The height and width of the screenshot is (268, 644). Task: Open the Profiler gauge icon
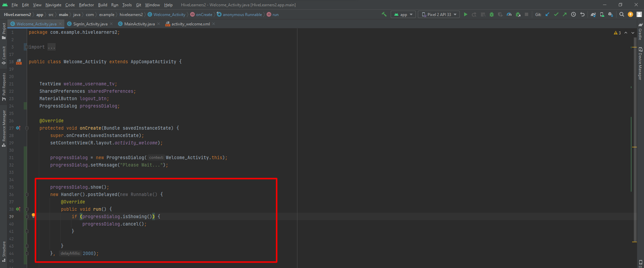pyautogui.click(x=509, y=15)
